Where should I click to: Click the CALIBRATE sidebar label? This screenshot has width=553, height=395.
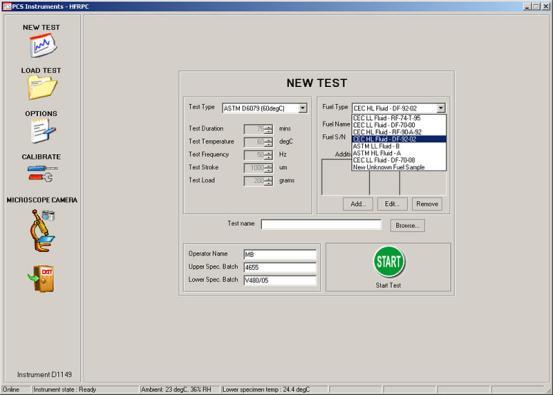(41, 157)
